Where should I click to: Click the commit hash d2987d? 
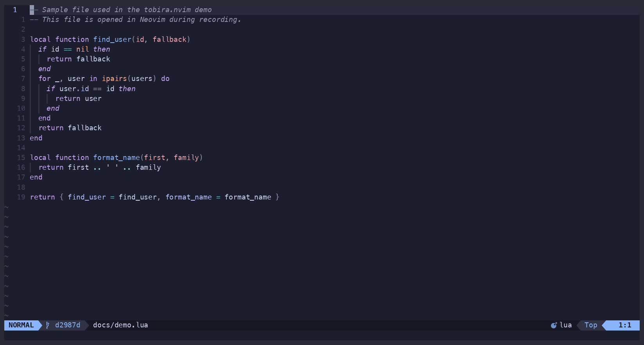click(x=68, y=325)
